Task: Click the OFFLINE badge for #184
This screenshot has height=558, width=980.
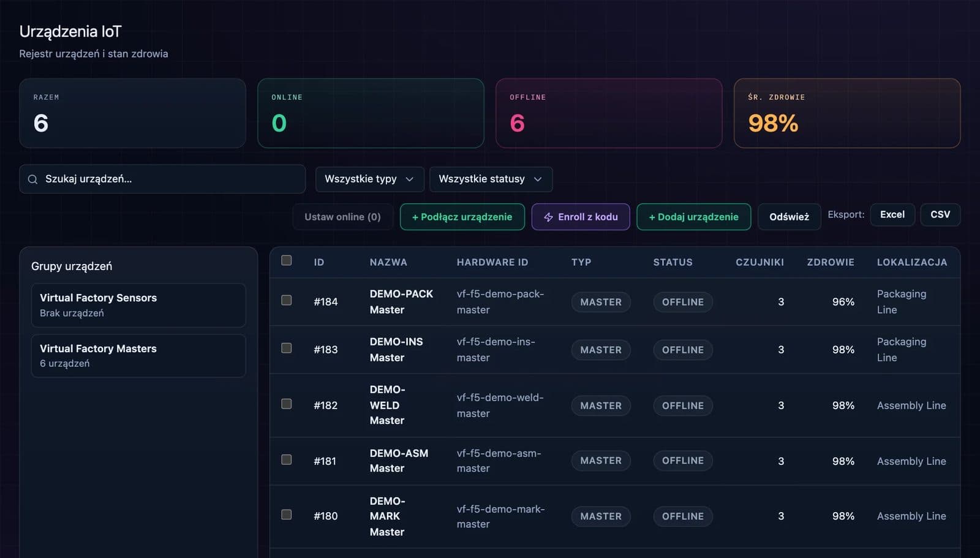Action: coord(683,302)
